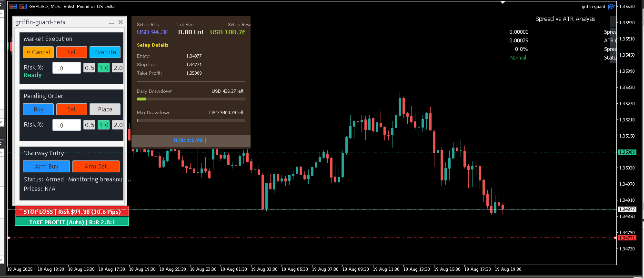Open the red one-click trading panel icon
This screenshot has height=278, width=644.
tap(13, 7)
